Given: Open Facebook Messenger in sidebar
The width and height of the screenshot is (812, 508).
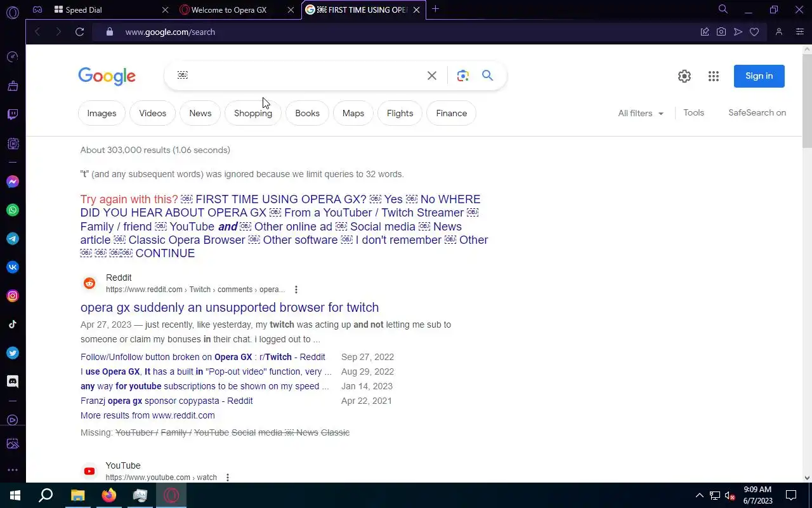Looking at the screenshot, I should 13,182.
